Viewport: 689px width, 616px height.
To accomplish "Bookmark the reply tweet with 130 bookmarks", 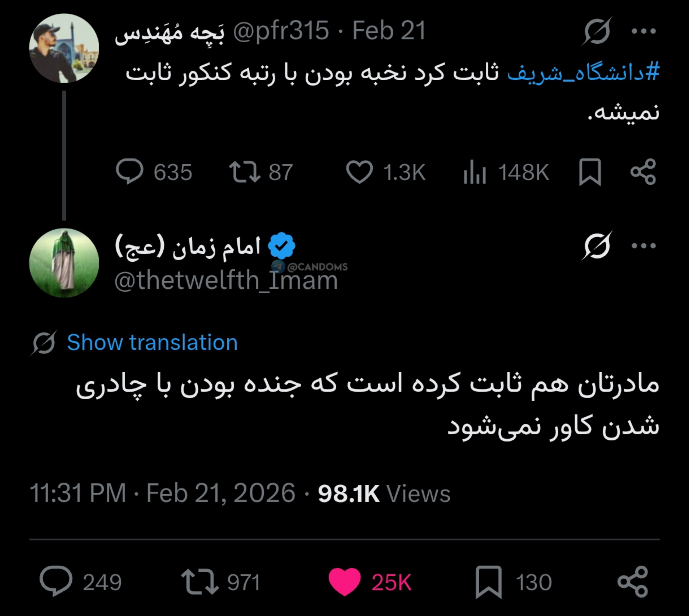I will (488, 582).
